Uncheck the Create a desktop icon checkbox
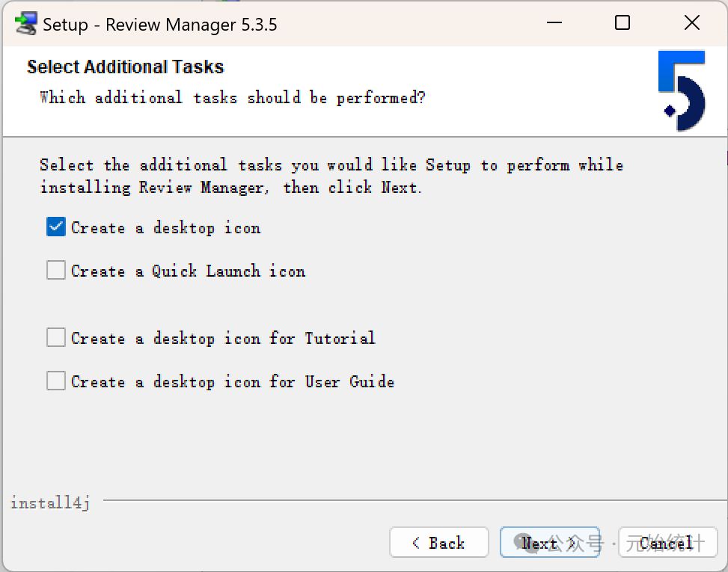This screenshot has height=572, width=728. [x=56, y=227]
